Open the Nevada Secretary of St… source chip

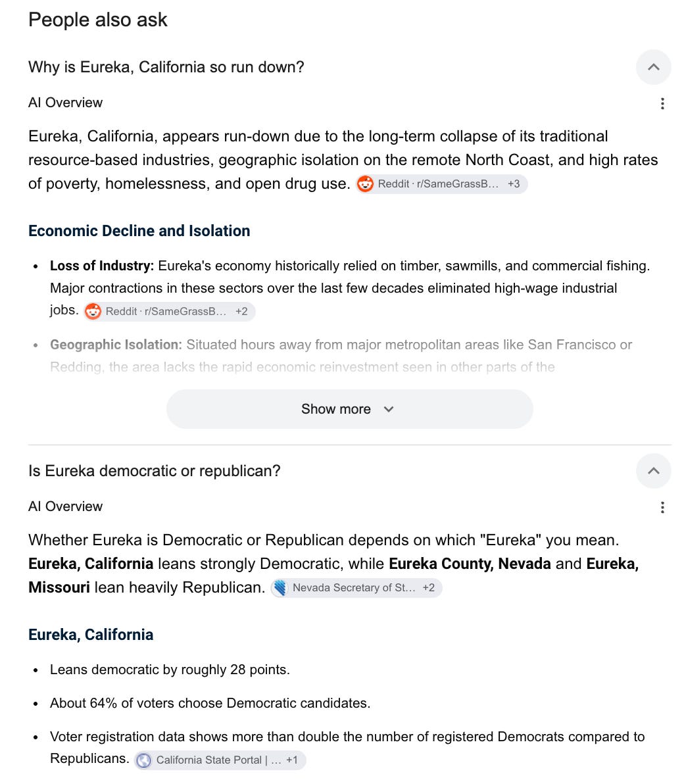(x=356, y=588)
